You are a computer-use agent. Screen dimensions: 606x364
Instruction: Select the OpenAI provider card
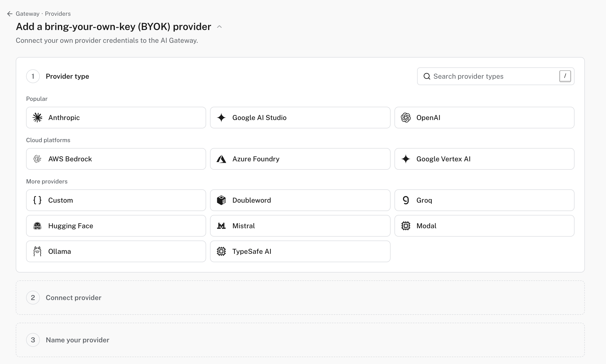[x=485, y=118]
